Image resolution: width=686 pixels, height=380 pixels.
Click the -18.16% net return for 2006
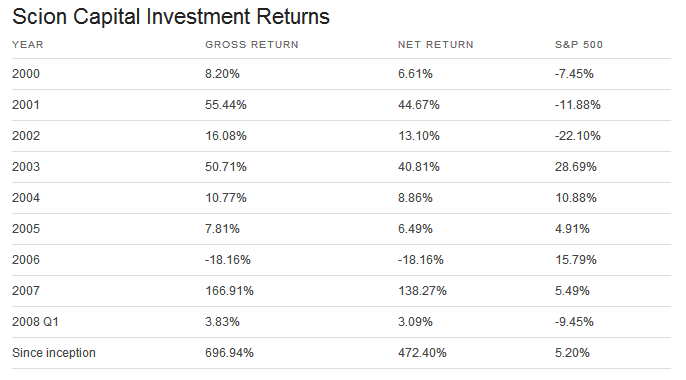(x=420, y=260)
